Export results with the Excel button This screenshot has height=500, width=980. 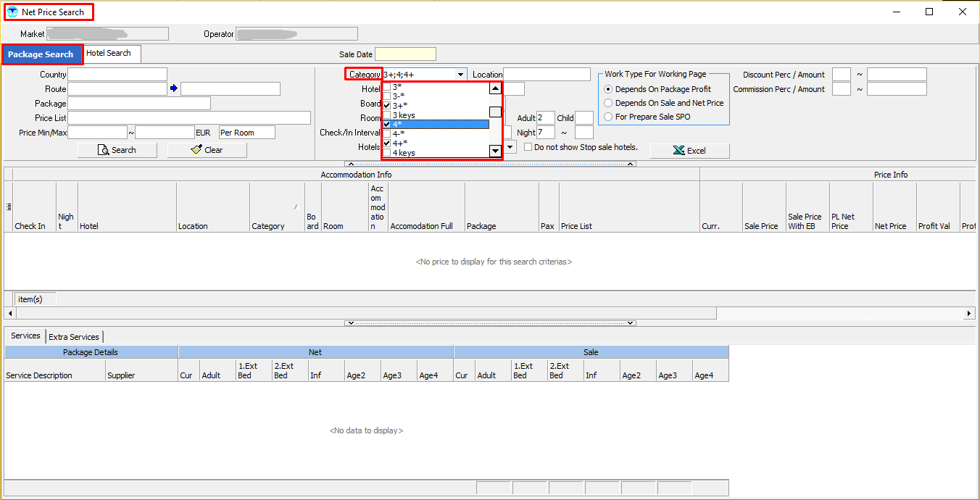(689, 151)
